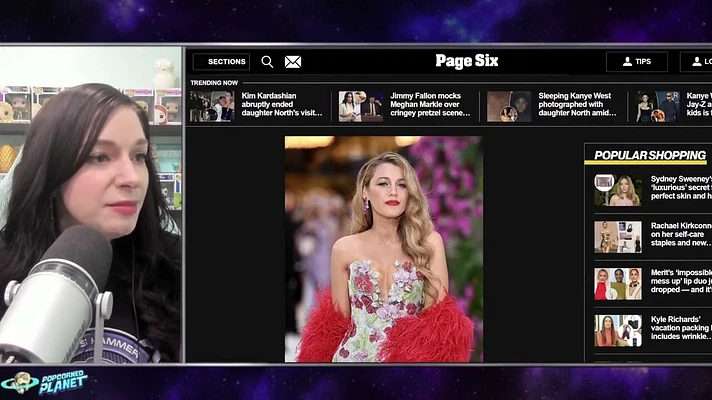Open the Kyle Richards vacation packing link

pos(681,328)
